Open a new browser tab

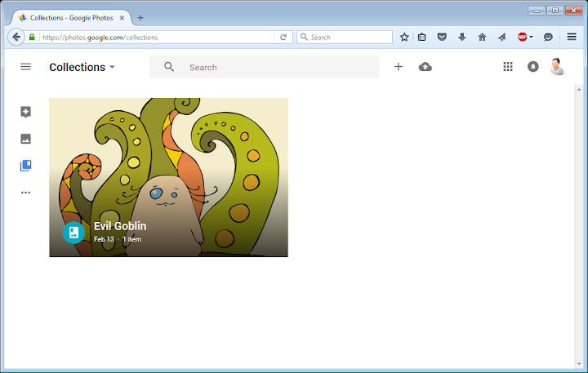point(140,18)
